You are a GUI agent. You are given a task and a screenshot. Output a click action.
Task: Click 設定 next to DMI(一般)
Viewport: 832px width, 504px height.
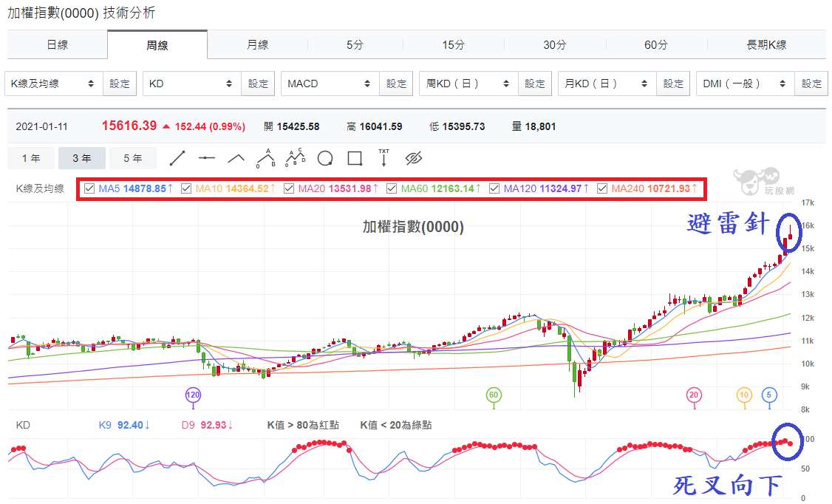click(811, 84)
